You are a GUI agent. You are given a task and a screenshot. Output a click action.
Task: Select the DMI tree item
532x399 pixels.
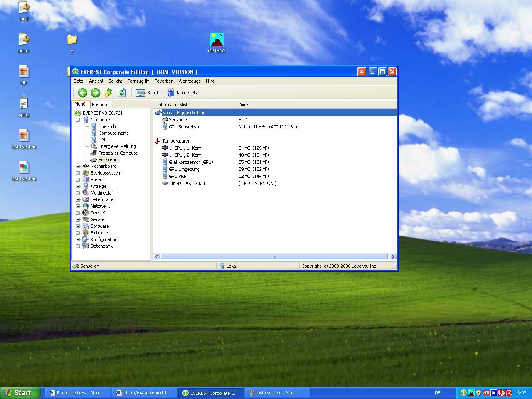pos(102,140)
